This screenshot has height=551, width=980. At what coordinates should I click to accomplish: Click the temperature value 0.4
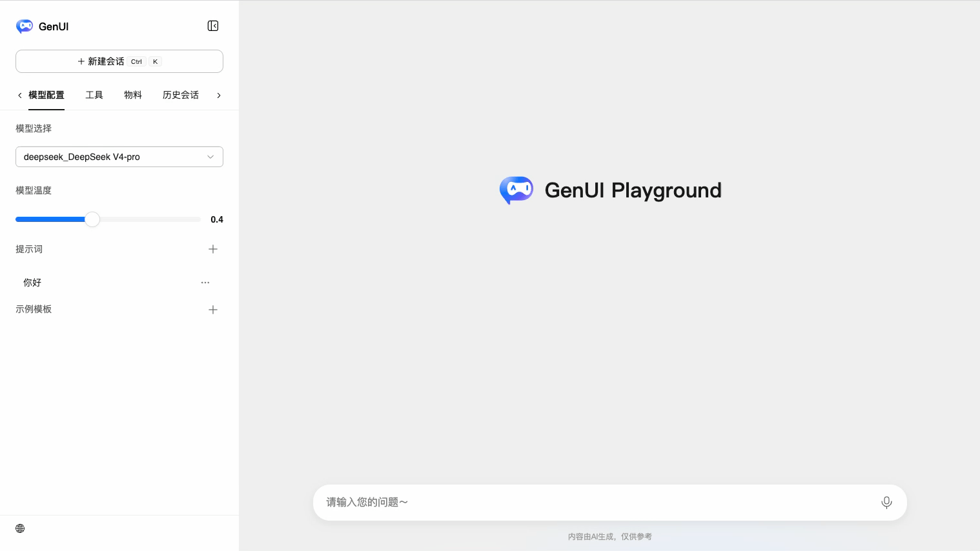click(217, 219)
